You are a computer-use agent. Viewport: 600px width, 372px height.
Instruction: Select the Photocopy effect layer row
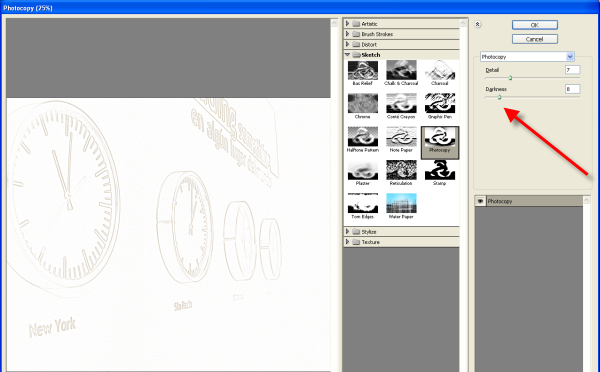point(528,201)
